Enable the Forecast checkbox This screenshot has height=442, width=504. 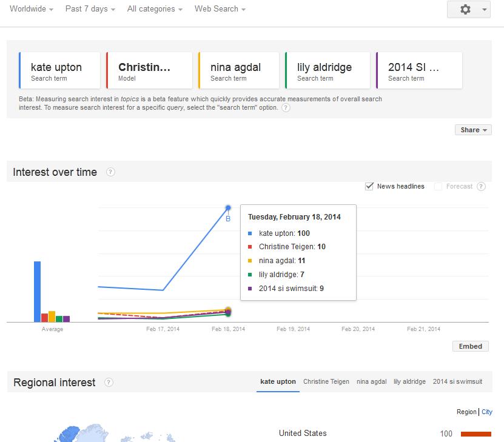click(438, 187)
